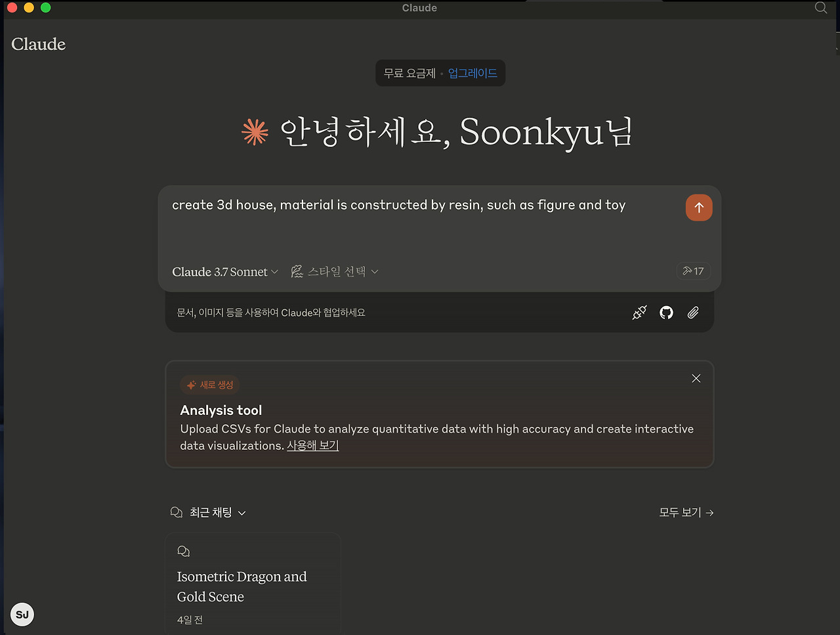This screenshot has width=840, height=635.
Task: Click the plug connector icon
Action: point(639,313)
